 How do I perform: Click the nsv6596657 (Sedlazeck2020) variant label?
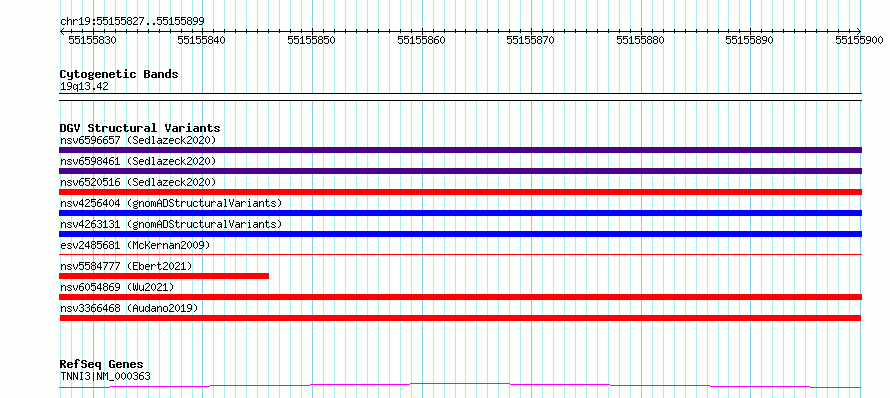coord(138,140)
